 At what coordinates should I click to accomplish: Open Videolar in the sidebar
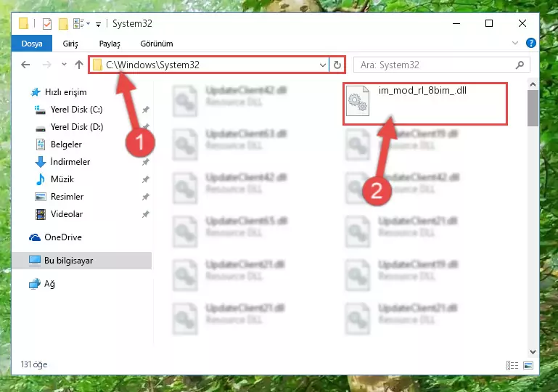pos(67,214)
